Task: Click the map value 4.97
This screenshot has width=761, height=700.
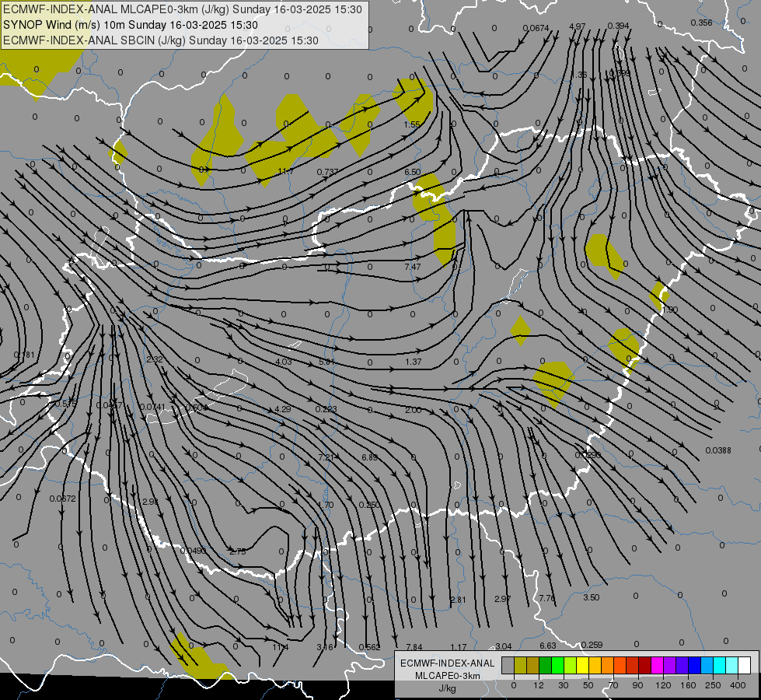Action: point(577,26)
